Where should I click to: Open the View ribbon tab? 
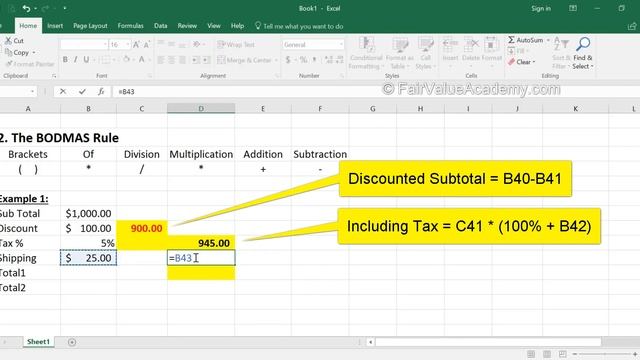pyautogui.click(x=213, y=26)
